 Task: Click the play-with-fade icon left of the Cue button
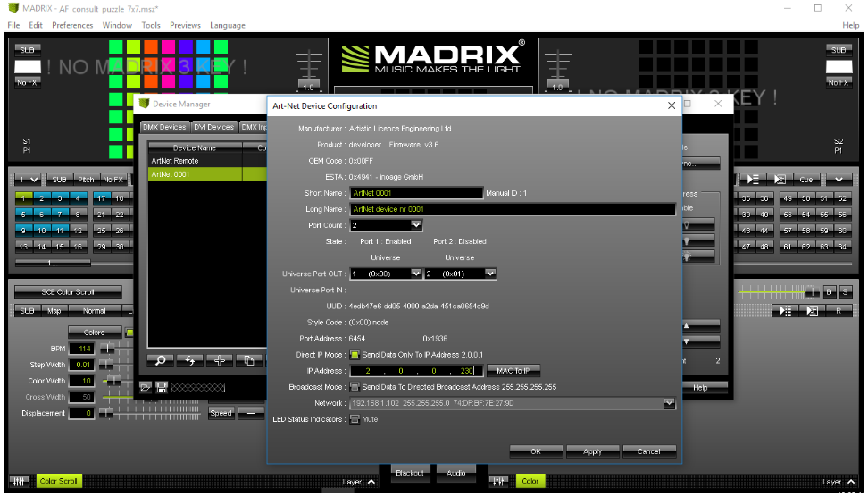780,180
